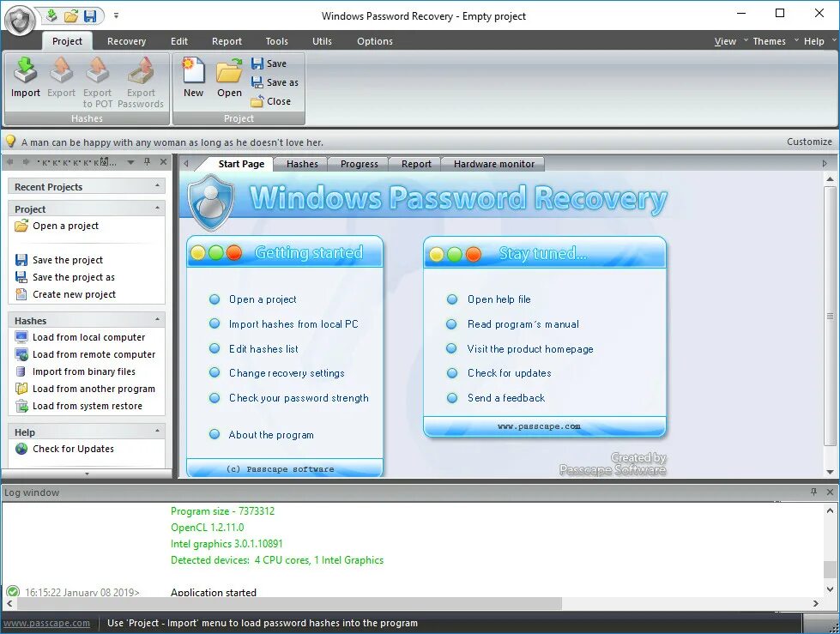Click Check for Updates in Help panel

coord(65,449)
